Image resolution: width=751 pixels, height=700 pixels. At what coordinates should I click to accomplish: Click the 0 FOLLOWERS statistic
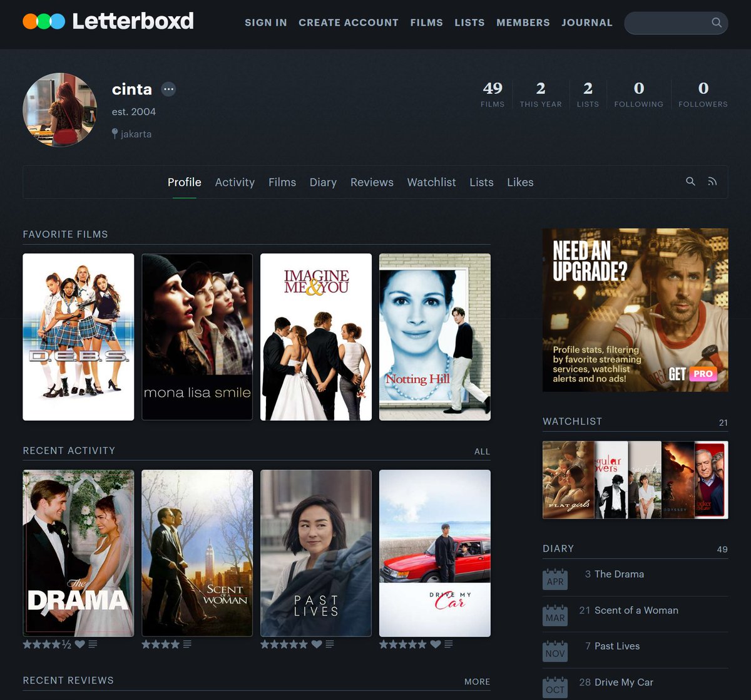(x=703, y=95)
